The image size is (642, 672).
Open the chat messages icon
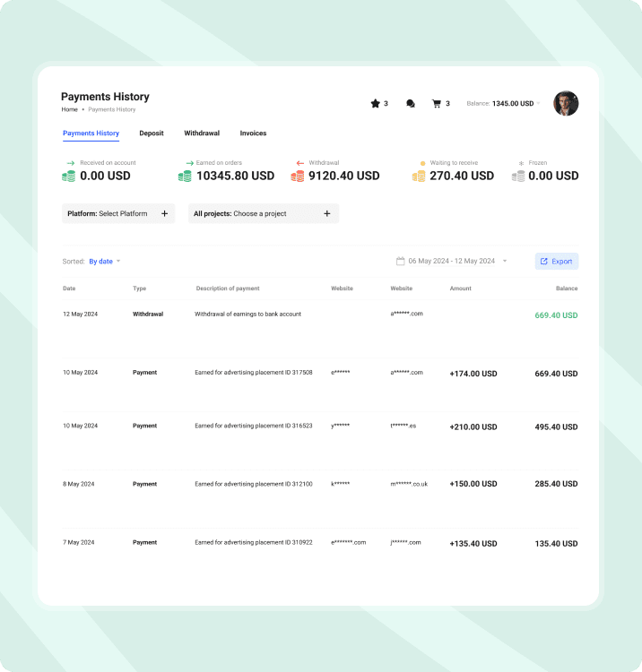(x=411, y=104)
